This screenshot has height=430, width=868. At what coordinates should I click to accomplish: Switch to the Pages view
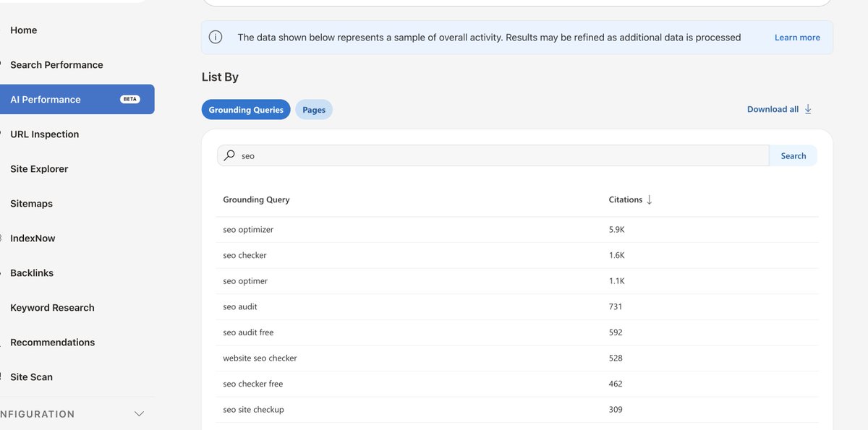314,109
